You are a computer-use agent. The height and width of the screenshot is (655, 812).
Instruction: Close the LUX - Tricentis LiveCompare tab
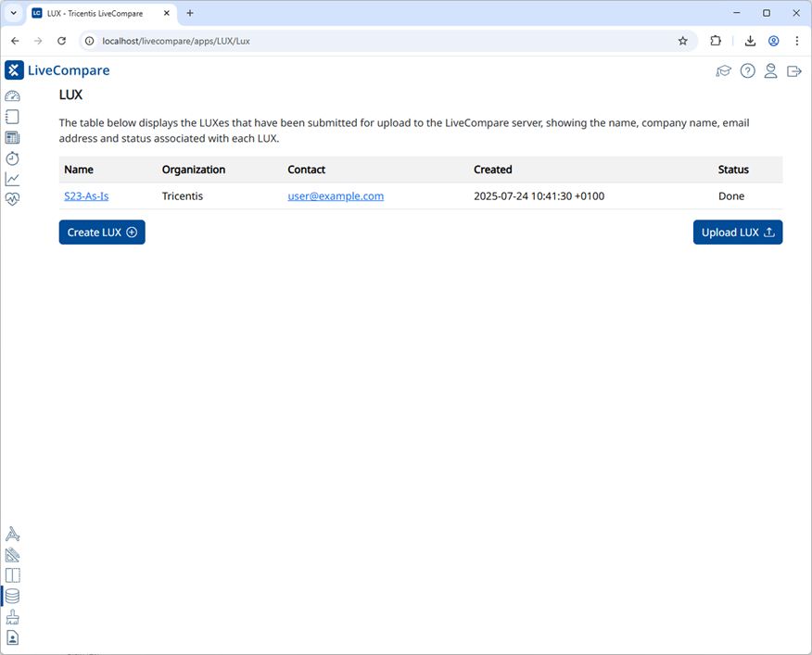pyautogui.click(x=167, y=14)
